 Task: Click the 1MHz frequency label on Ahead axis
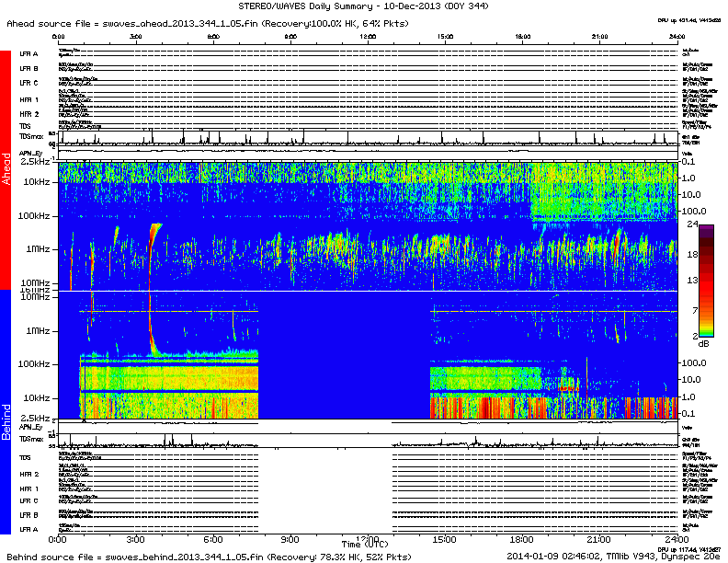[x=37, y=249]
